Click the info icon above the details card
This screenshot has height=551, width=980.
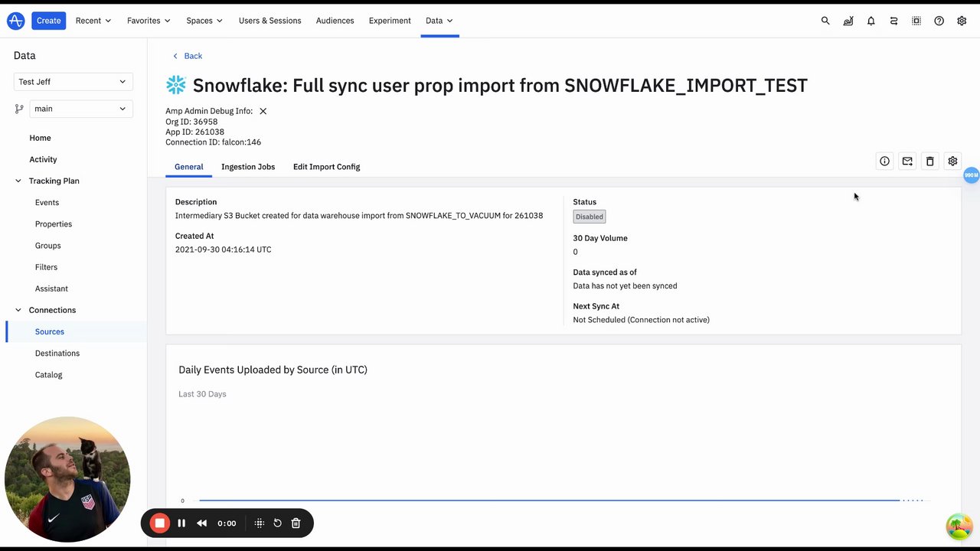tap(884, 161)
